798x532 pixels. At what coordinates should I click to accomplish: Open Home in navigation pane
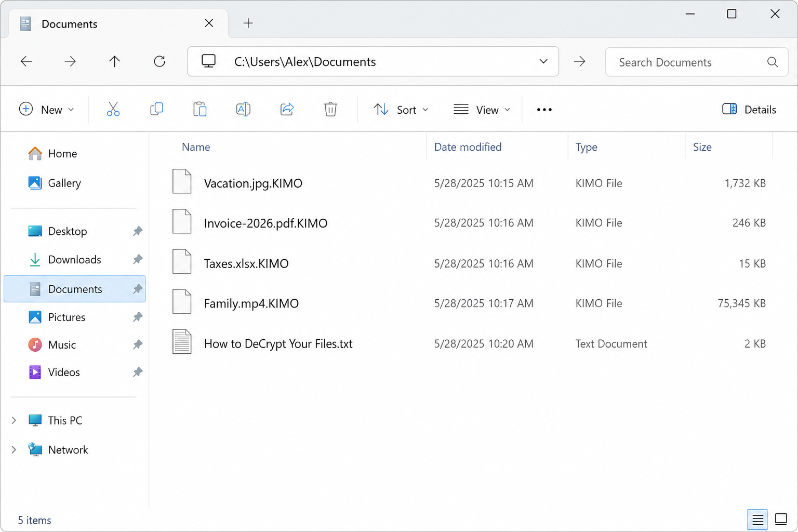click(52, 154)
